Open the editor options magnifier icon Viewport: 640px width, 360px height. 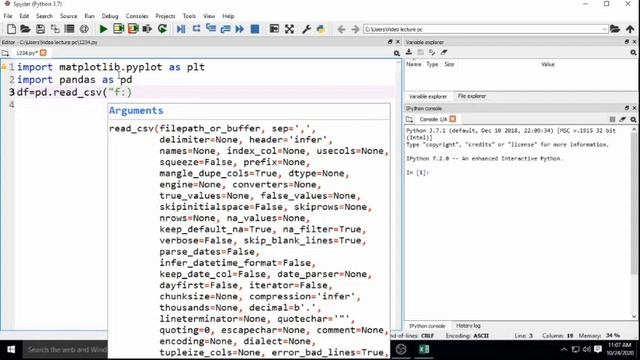pyautogui.click(x=397, y=53)
